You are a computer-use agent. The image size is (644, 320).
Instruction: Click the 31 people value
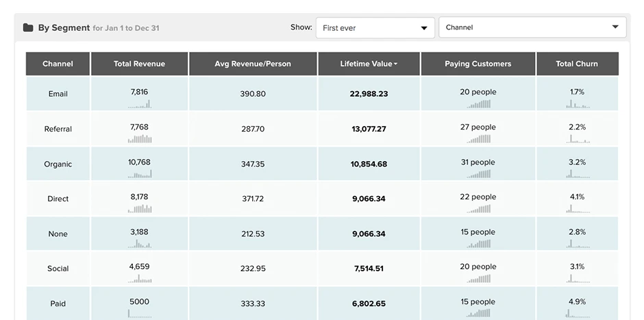[x=478, y=162]
